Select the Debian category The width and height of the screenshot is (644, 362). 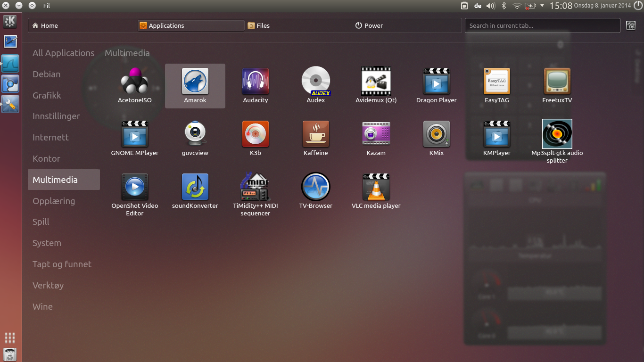click(64, 74)
